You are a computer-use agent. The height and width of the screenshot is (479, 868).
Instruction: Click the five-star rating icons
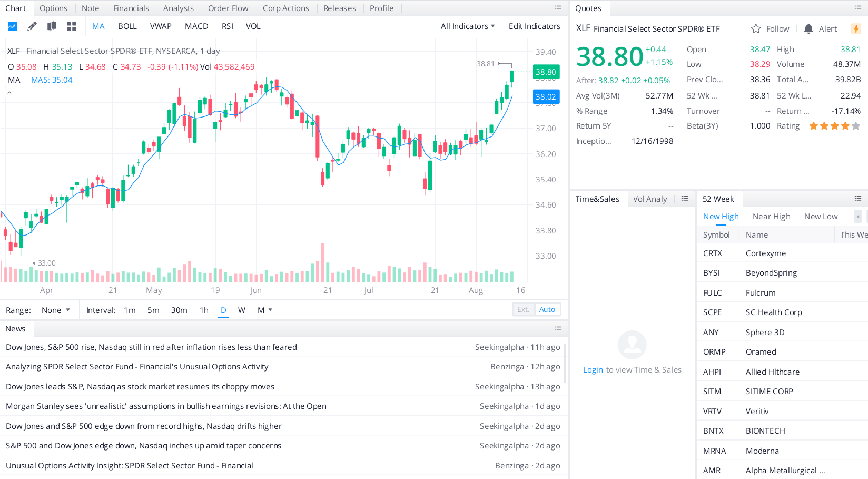[835, 126]
